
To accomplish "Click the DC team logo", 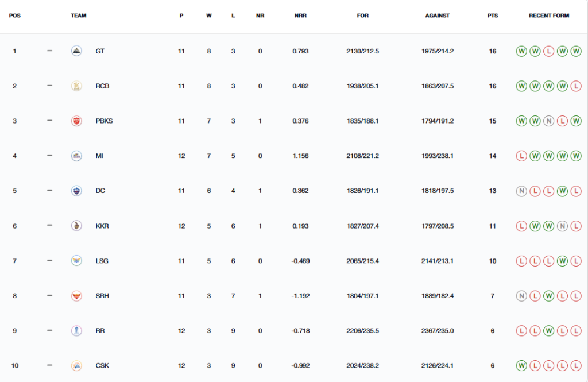I will [76, 191].
